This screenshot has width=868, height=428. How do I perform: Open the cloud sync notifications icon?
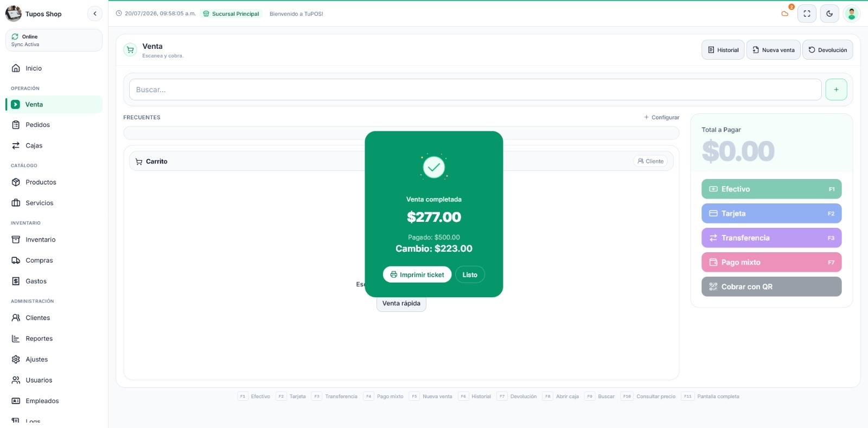785,14
